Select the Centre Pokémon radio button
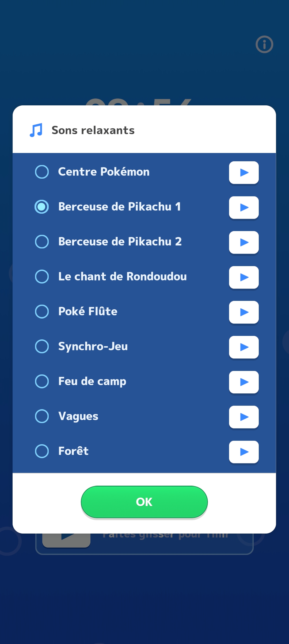289x644 pixels. coord(42,172)
